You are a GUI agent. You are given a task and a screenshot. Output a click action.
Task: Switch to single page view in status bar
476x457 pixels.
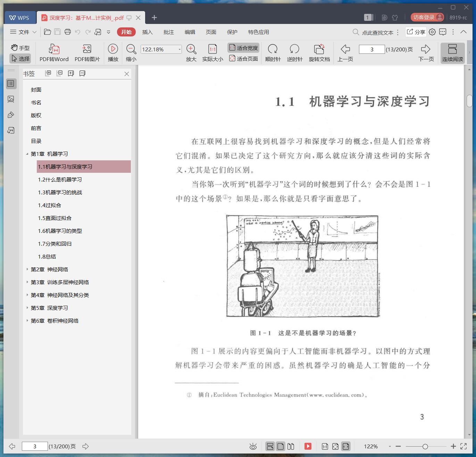pos(281,446)
